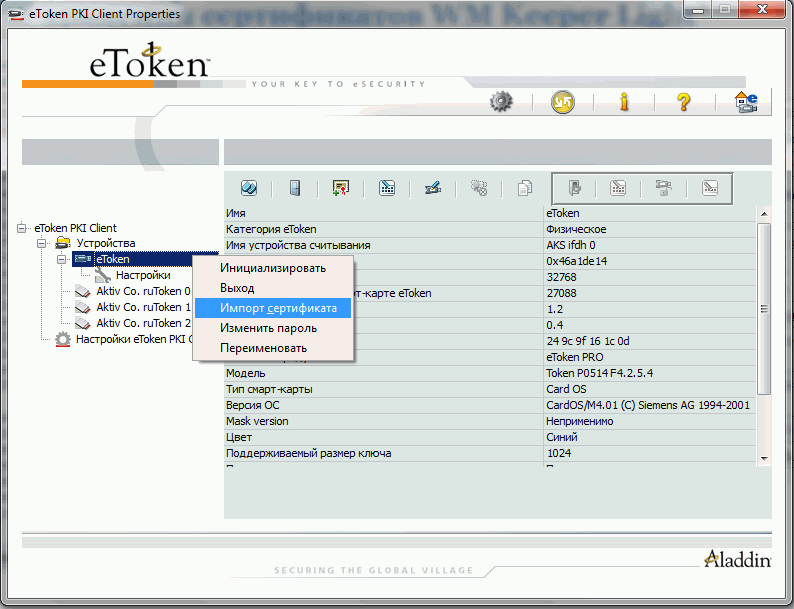The width and height of the screenshot is (794, 609).
Task: Collapse the Устройства tree node
Action: 42,243
